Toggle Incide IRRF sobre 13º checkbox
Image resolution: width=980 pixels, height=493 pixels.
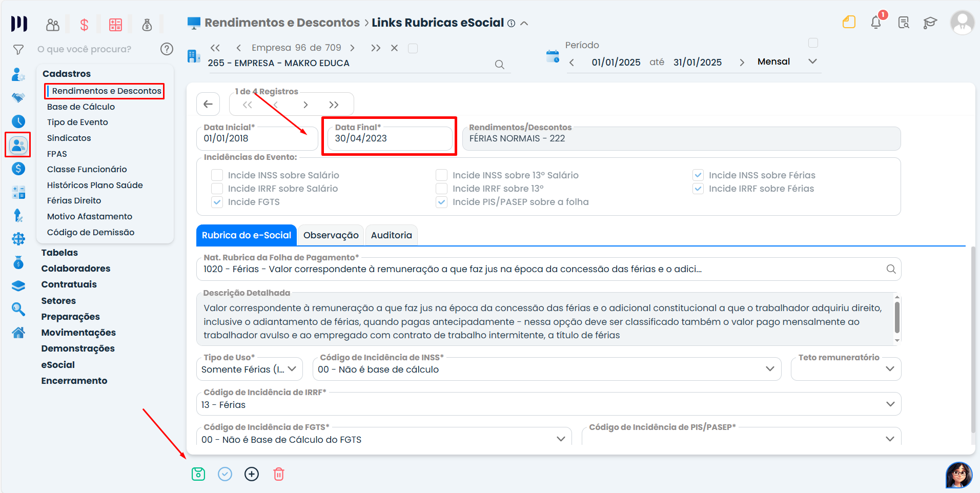pos(442,189)
